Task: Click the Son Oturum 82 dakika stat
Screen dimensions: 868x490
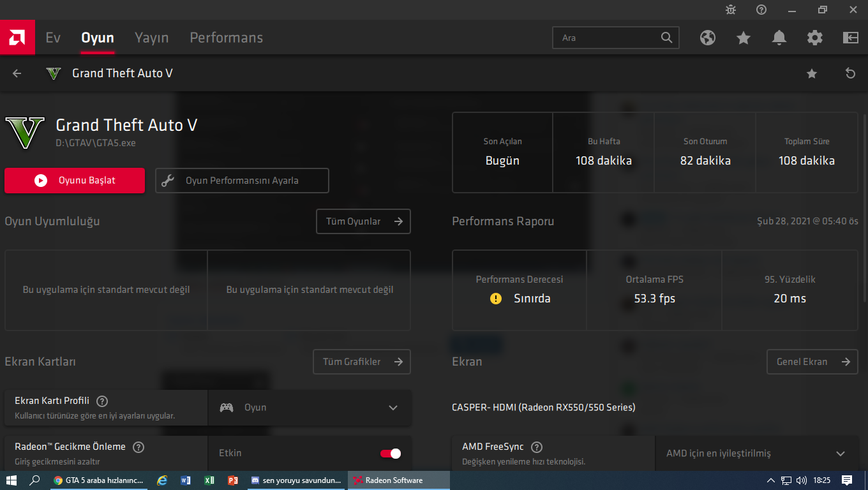Action: [x=705, y=152]
